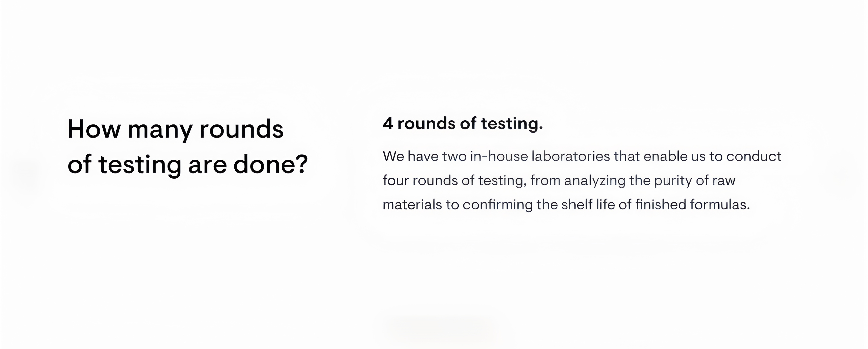Click the "of testing are done?" heading line

point(188,165)
